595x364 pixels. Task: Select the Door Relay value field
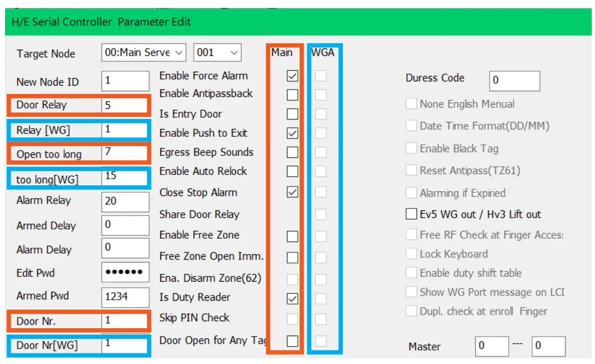click(125, 104)
